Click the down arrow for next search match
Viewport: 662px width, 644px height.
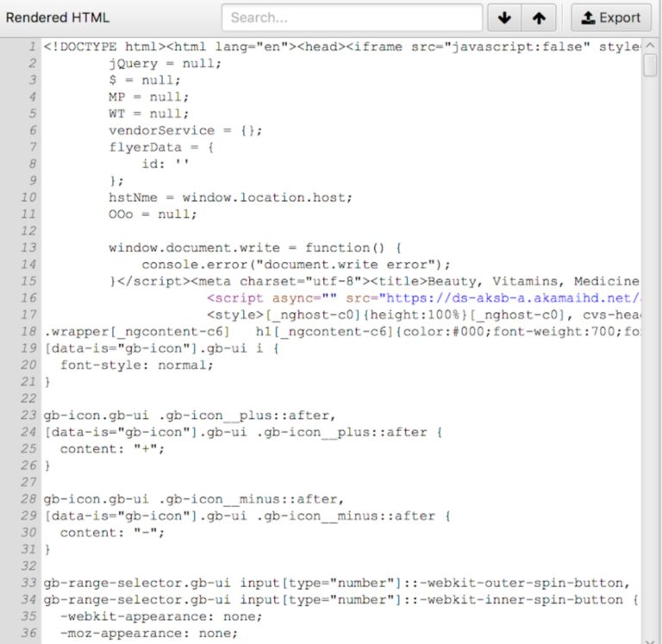click(x=504, y=18)
